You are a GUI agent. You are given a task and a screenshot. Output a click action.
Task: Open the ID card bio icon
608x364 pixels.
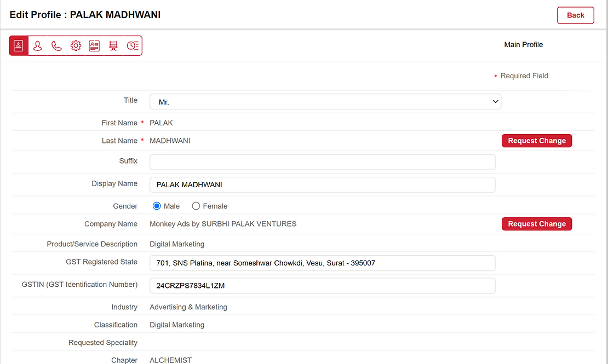94,46
